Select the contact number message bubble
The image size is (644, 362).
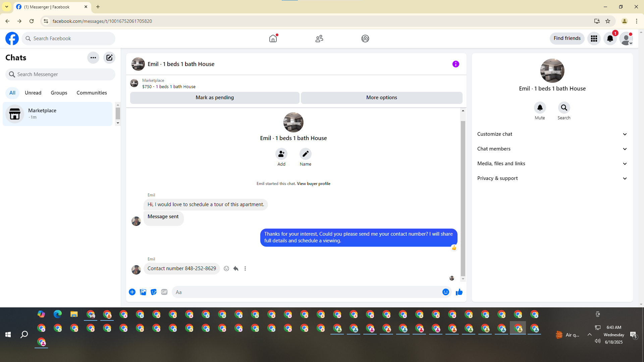coord(182,268)
